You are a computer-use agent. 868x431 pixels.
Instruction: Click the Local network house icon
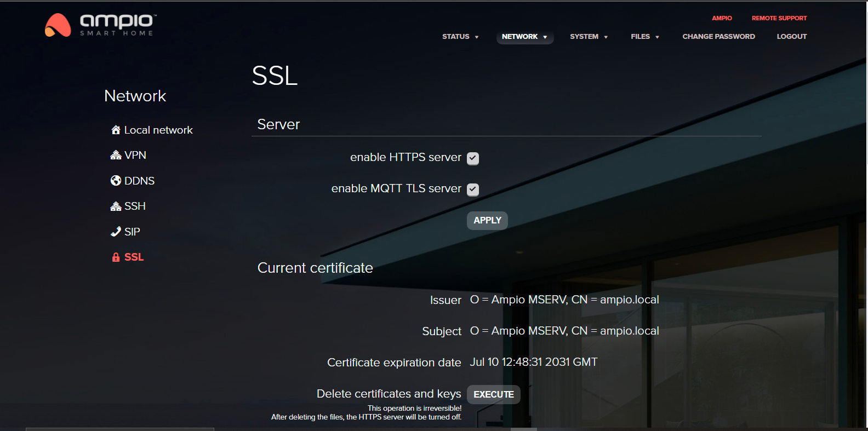click(116, 130)
